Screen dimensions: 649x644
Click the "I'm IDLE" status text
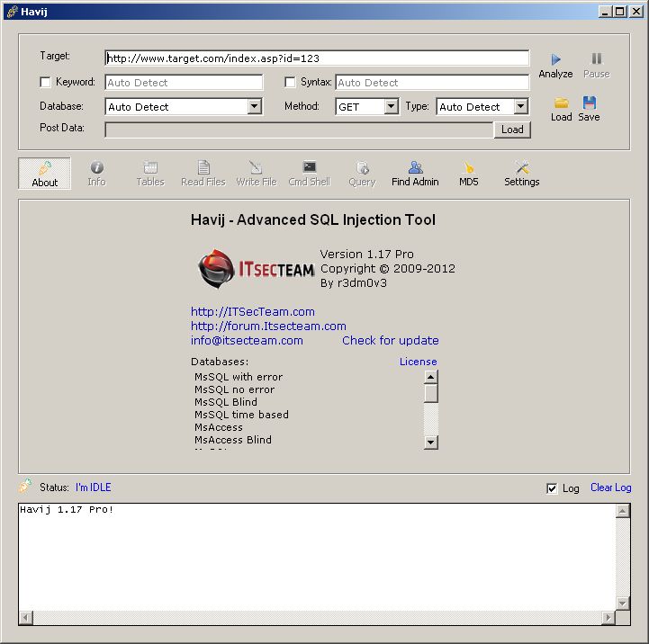(93, 487)
